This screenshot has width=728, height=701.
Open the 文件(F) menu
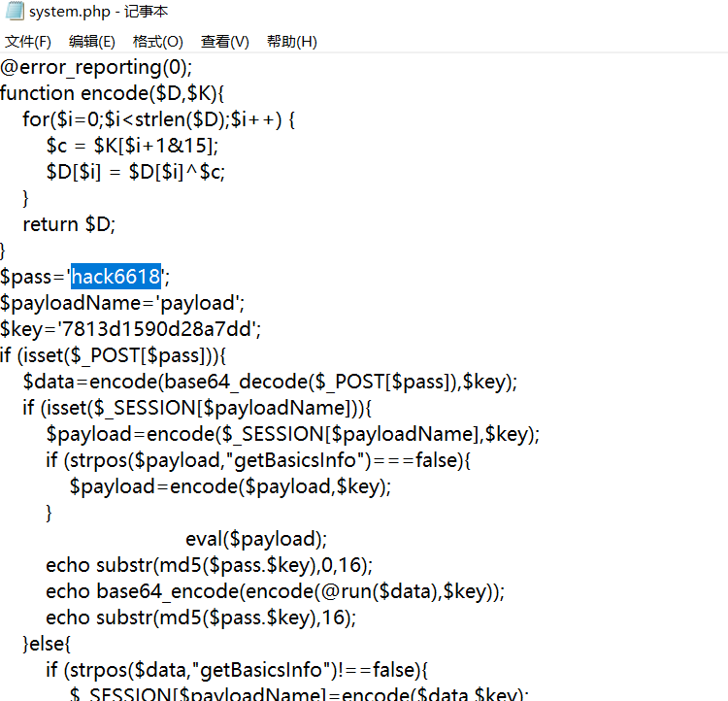[28, 42]
